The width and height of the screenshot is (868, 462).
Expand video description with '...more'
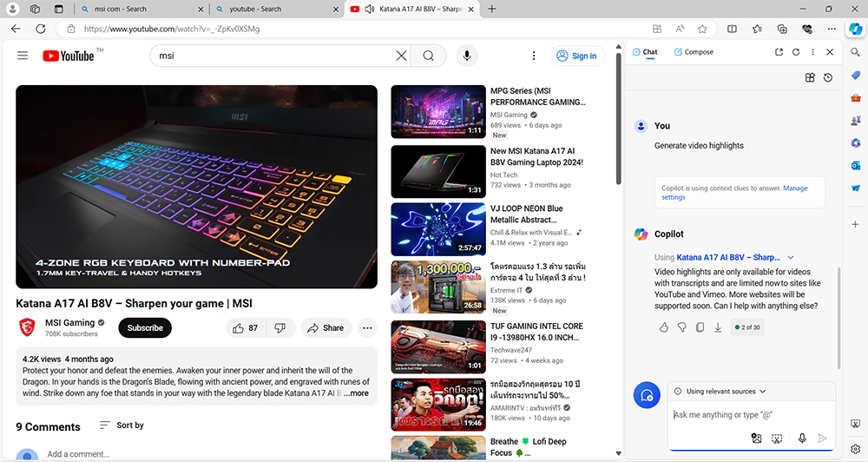click(x=356, y=393)
